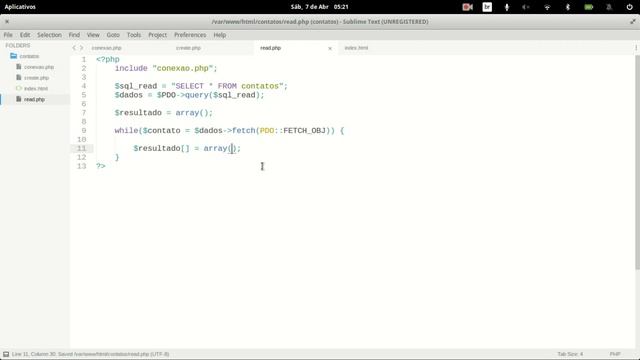This screenshot has width=640, height=360.
Task: Switch to the create.php tab
Action: (x=189, y=48)
